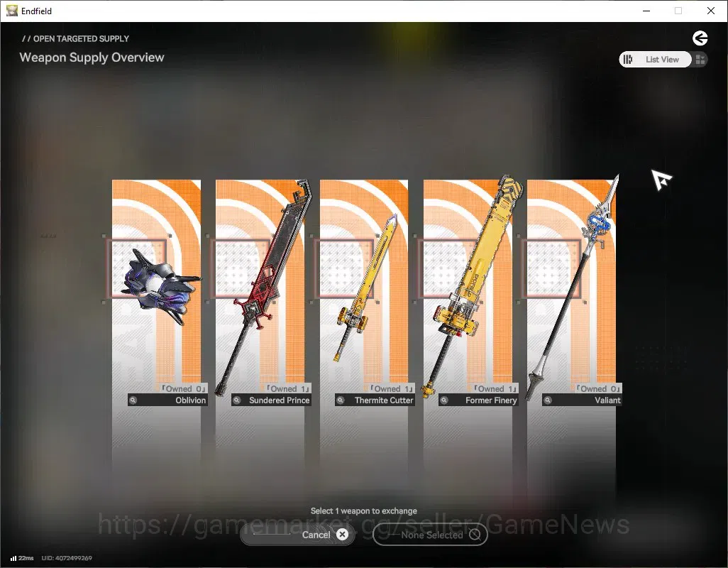Viewport: 728px width, 568px height.
Task: Click OPEN TARGETED SUPPLY breadcrumb text
Action: click(82, 38)
